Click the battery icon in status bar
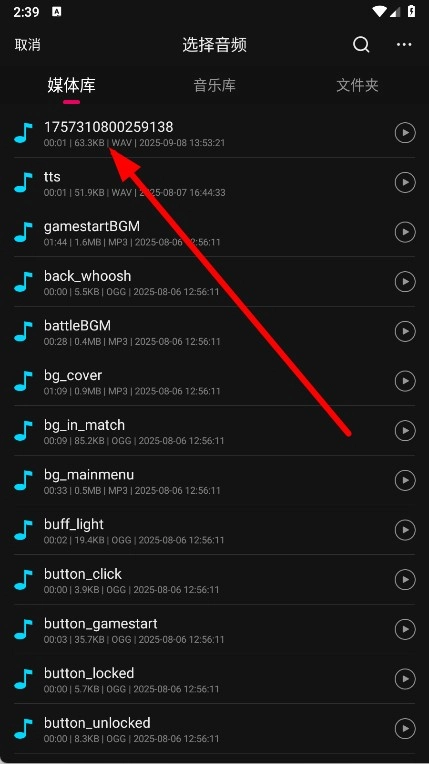The width and height of the screenshot is (429, 764). [x=411, y=11]
